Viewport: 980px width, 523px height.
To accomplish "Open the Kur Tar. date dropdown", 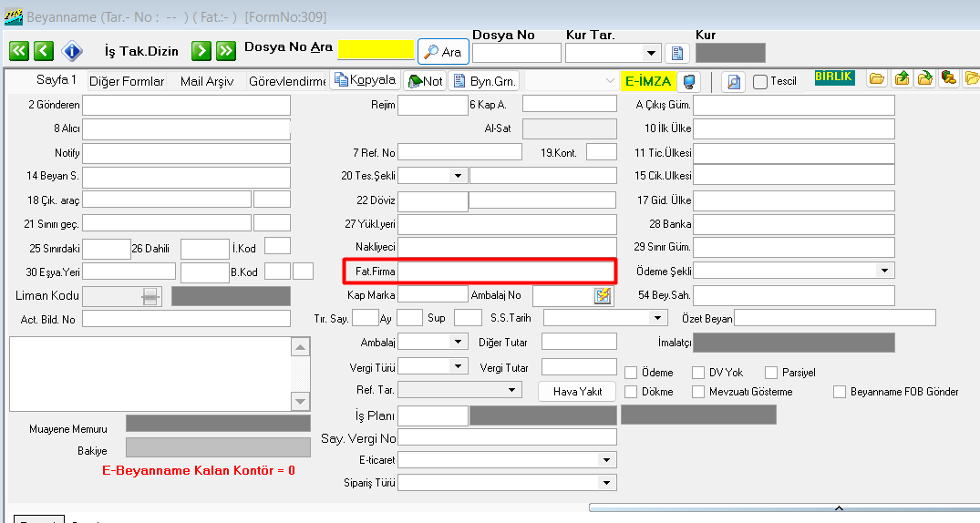I will click(x=650, y=53).
